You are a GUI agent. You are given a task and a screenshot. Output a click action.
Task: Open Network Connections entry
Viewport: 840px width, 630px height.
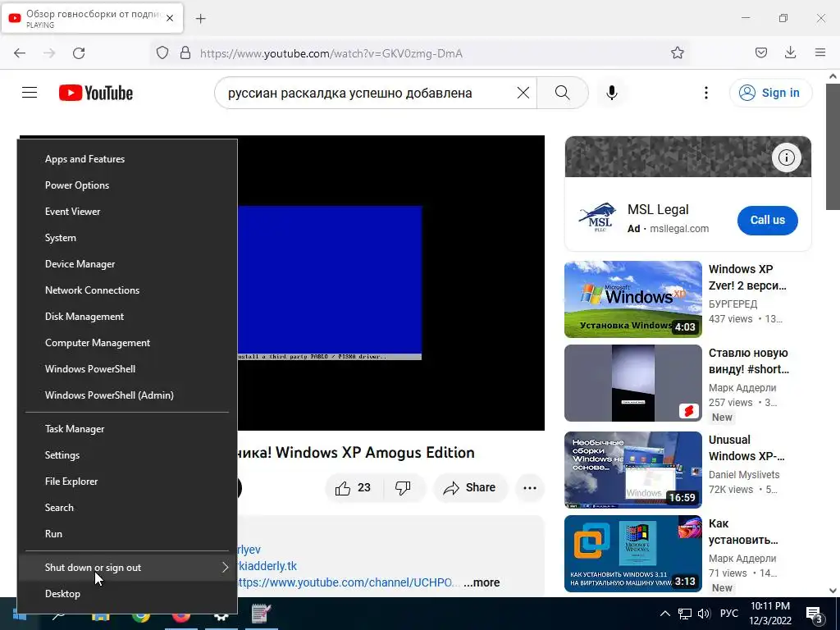point(127,290)
